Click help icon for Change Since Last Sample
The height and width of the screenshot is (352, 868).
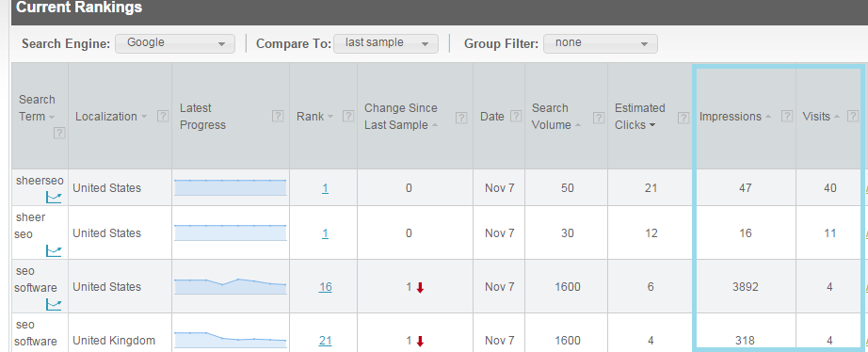(x=461, y=117)
